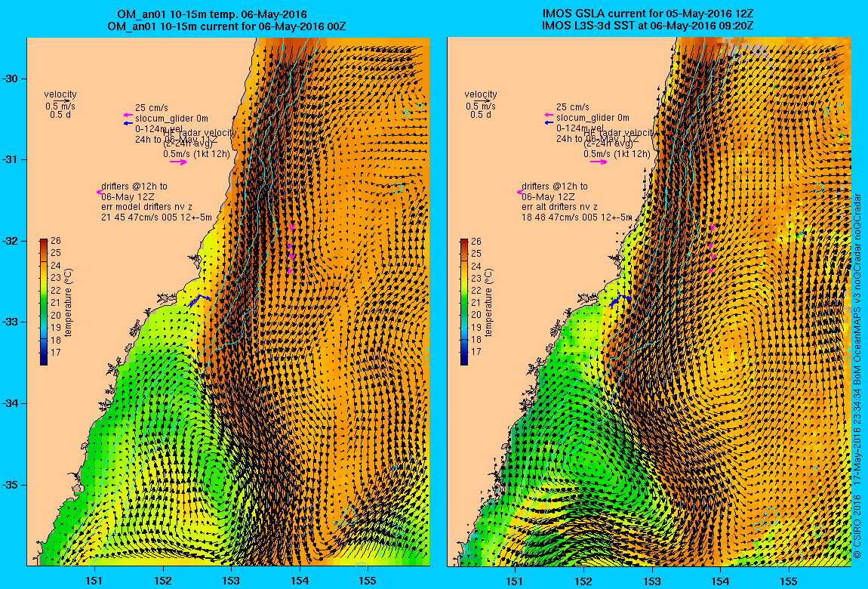Image resolution: width=868 pixels, height=589 pixels.
Task: Click '0.5m/s (1kt 12h)' text in IMOS GSLA panel
Action: pos(617,154)
